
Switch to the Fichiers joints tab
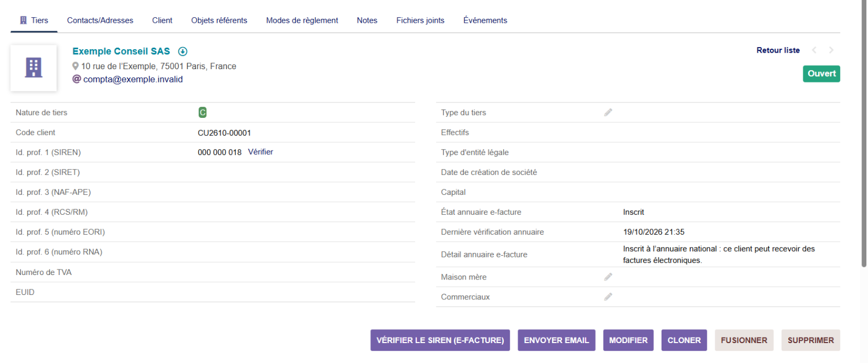point(420,20)
